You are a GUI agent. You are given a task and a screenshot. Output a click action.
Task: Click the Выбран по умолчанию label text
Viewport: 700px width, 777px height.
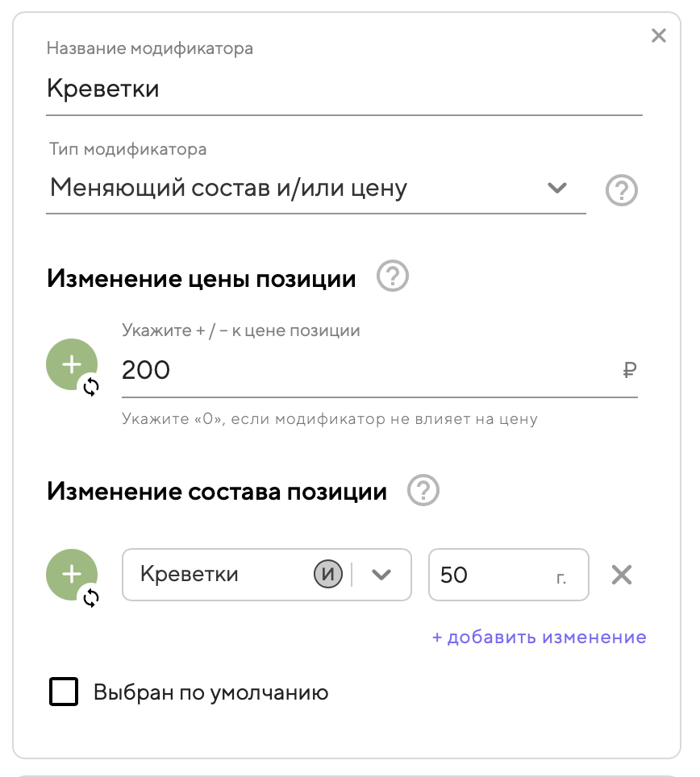pyautogui.click(x=210, y=692)
